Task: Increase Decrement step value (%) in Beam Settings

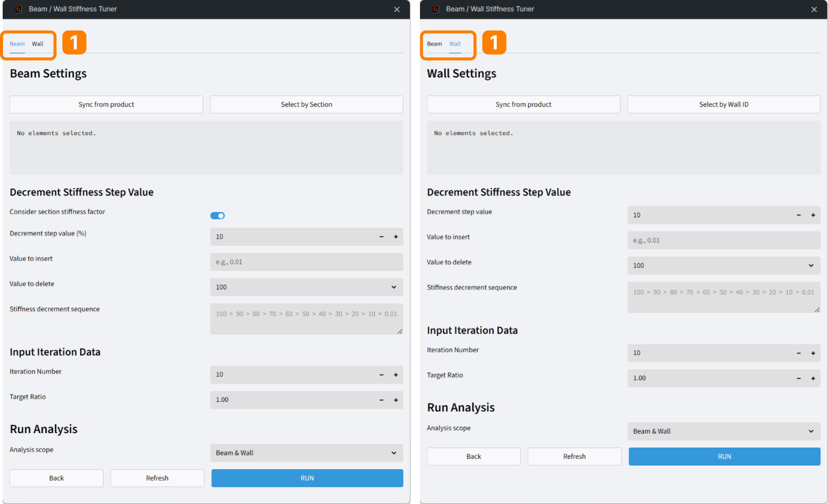Action: point(396,237)
